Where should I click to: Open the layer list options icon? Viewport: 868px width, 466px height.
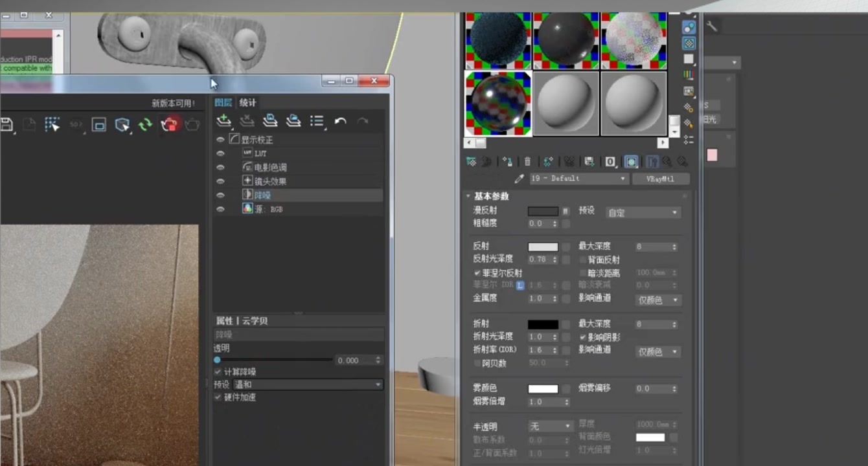[317, 121]
